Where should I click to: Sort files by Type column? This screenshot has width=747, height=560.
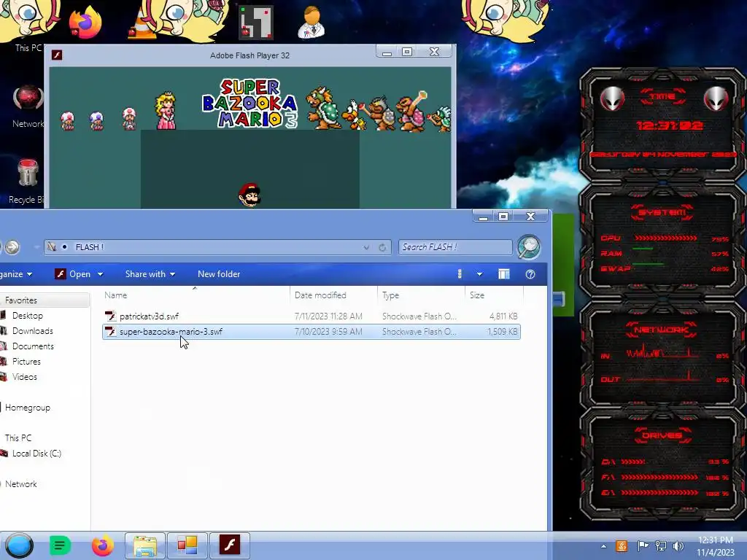[421, 295]
